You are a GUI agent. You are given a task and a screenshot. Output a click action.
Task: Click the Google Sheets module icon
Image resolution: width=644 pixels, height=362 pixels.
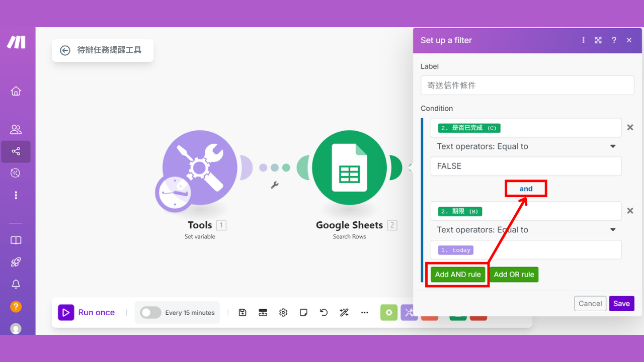click(349, 167)
